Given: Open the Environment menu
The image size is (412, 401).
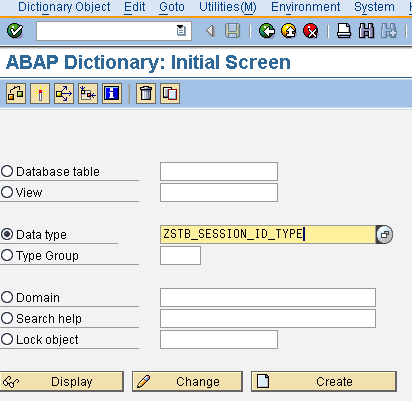Looking at the screenshot, I should point(306,7).
